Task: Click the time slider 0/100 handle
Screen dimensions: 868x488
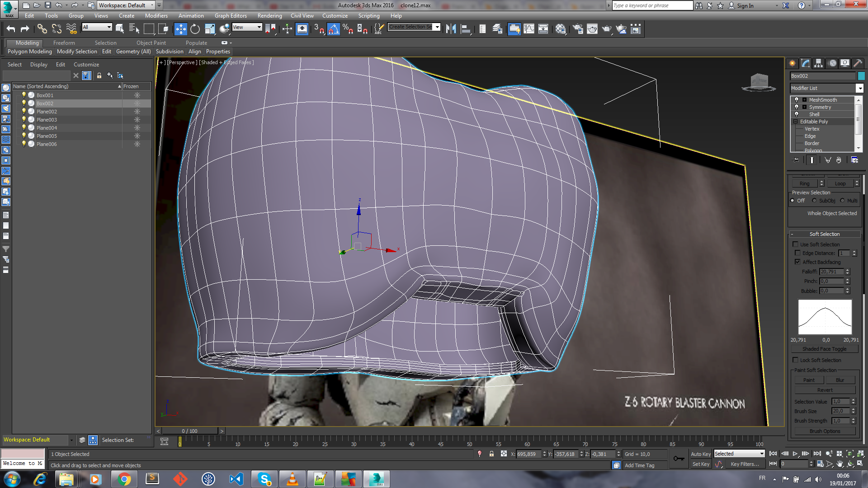Action: [x=190, y=431]
